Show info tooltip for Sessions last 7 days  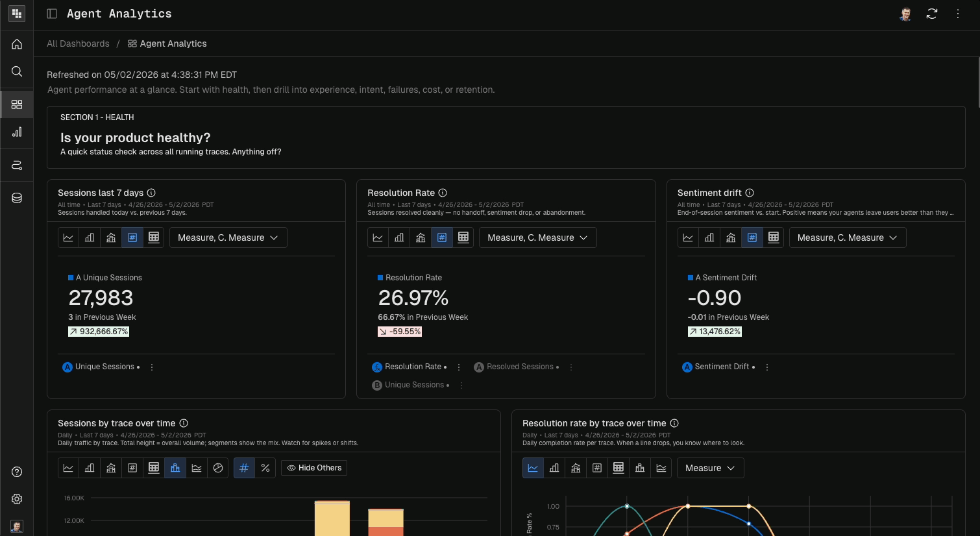pos(151,193)
